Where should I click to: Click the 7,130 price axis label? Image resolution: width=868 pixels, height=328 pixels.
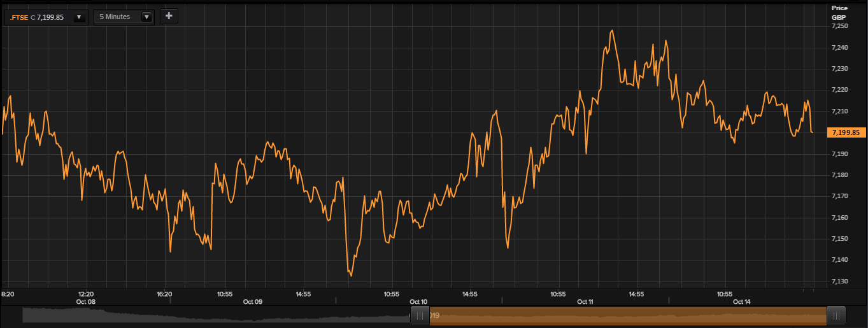[x=841, y=281]
